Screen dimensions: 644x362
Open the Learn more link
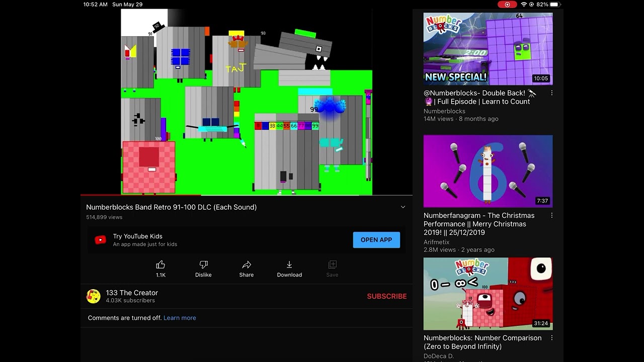pos(180,318)
